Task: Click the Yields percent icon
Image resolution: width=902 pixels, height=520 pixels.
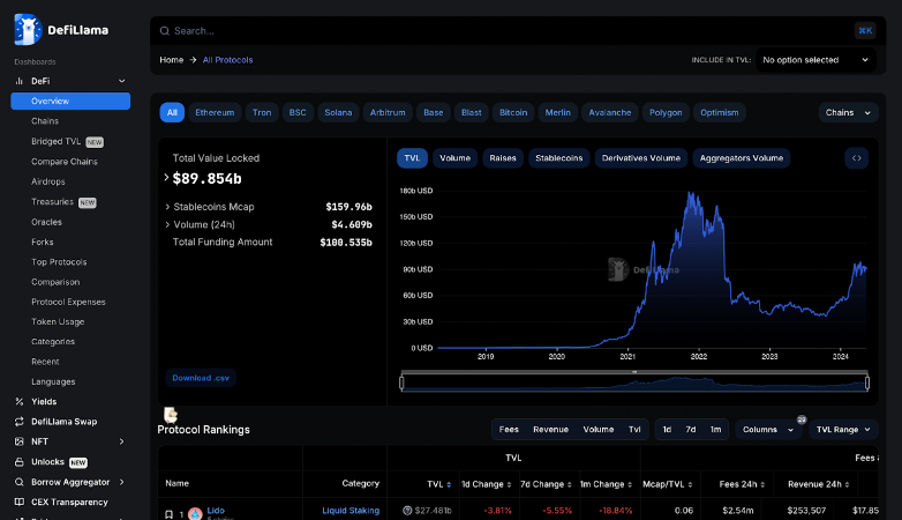Action: 19,402
